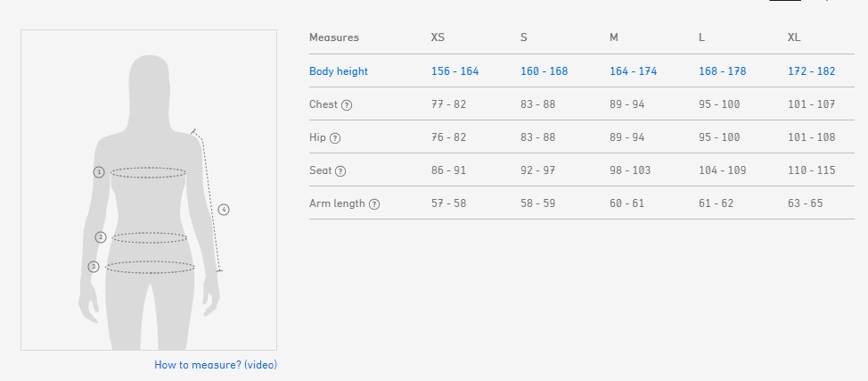Select the M size column header

click(614, 37)
